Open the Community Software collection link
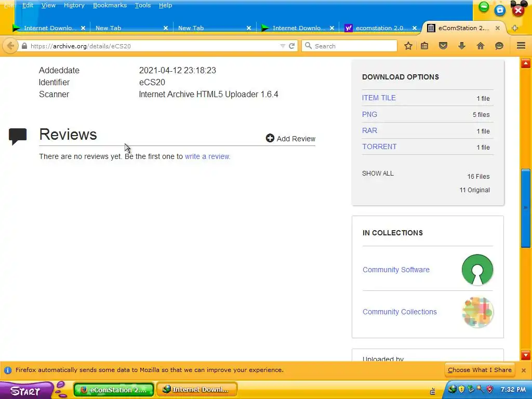Image resolution: width=532 pixels, height=399 pixels. click(396, 270)
